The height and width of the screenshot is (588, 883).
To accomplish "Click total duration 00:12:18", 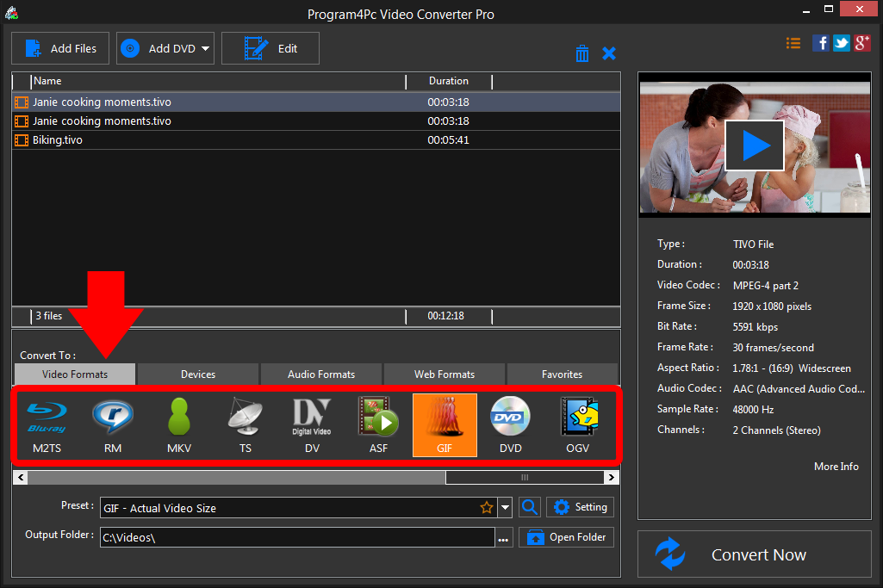I will 445,316.
